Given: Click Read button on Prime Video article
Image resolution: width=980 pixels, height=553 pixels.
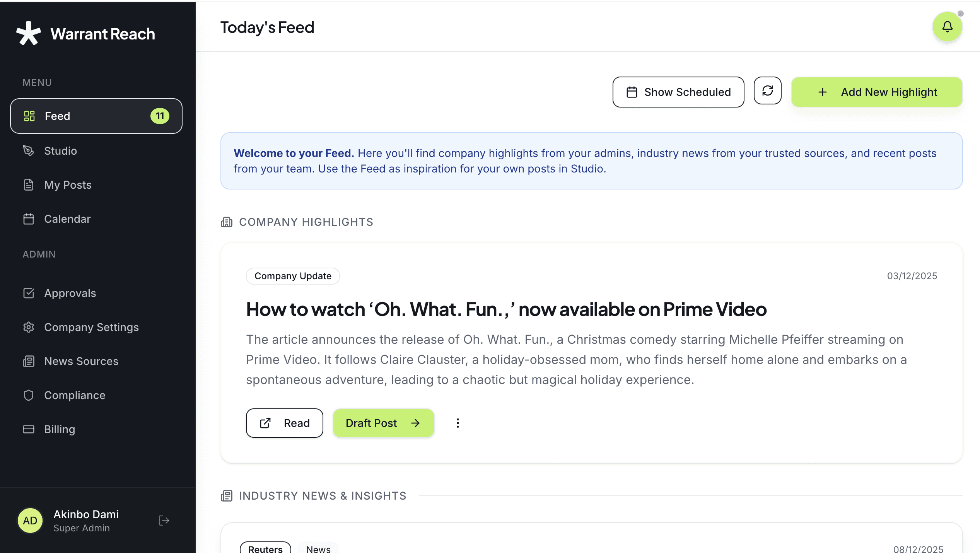Looking at the screenshot, I should (284, 423).
